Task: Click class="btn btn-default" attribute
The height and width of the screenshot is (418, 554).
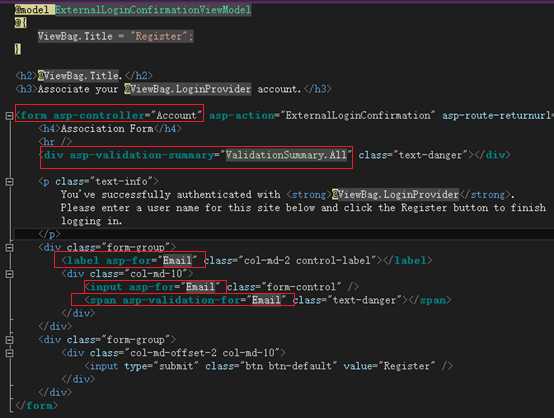Action: pyautogui.click(x=271, y=366)
